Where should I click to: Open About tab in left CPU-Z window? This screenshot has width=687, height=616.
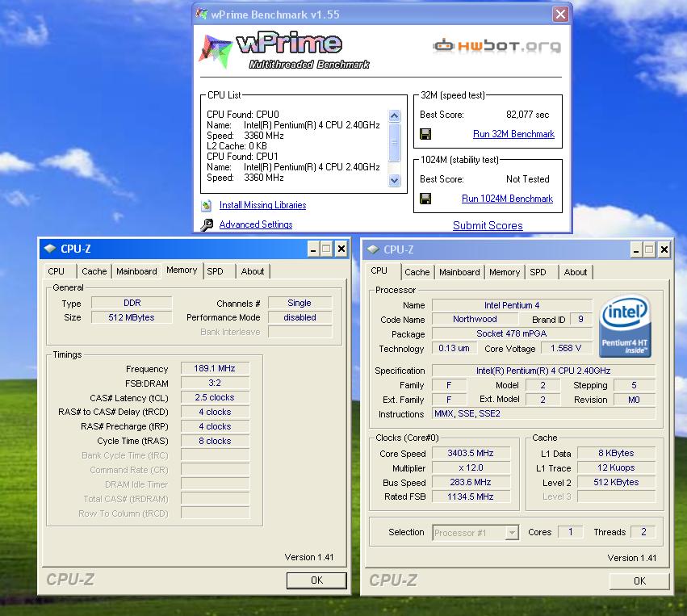coord(253,271)
